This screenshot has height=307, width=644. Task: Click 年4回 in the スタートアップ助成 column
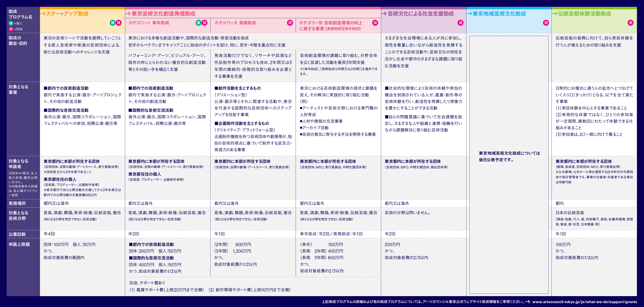click(49, 234)
